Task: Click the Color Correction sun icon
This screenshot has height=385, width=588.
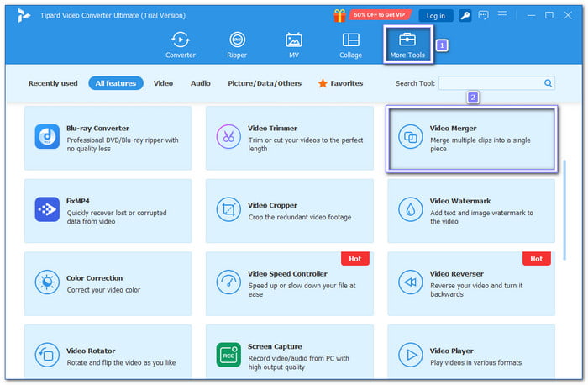Action: [x=47, y=282]
